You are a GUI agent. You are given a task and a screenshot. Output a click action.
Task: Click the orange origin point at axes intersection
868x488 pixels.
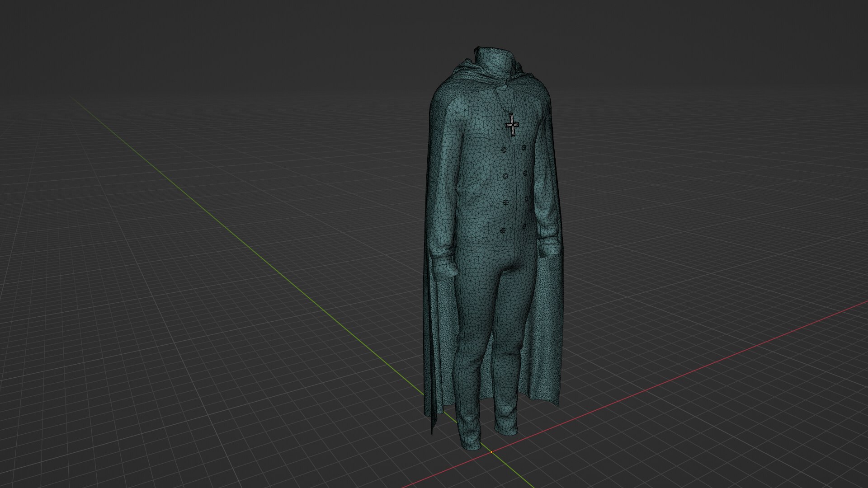tap(491, 451)
